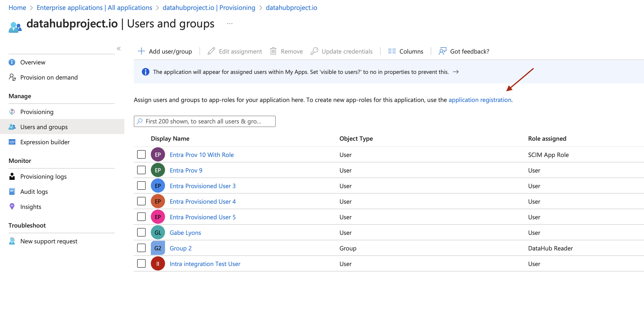Click the Columns list icon

click(392, 51)
